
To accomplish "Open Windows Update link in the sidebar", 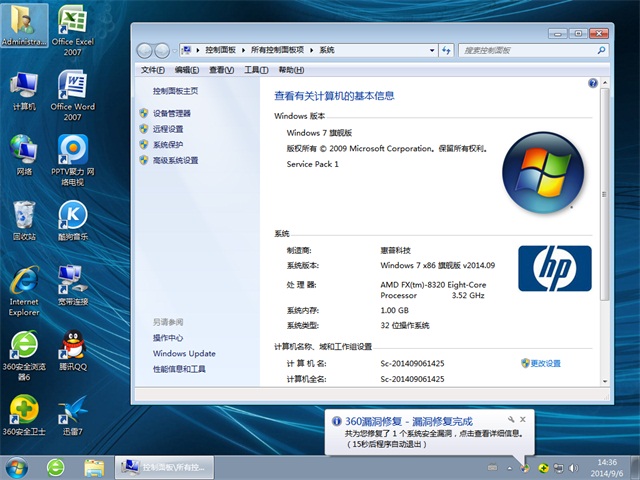I will (184, 354).
